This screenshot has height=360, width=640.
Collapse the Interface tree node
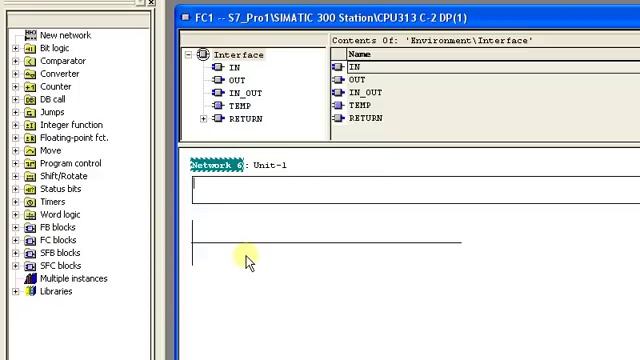point(188,55)
